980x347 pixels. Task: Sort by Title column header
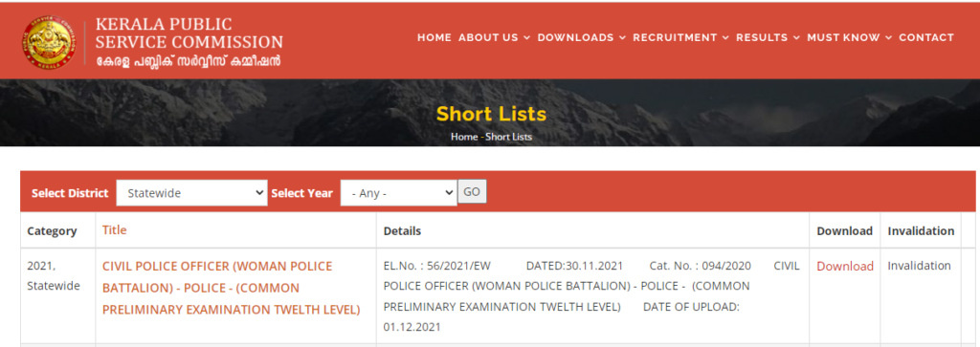click(x=115, y=229)
